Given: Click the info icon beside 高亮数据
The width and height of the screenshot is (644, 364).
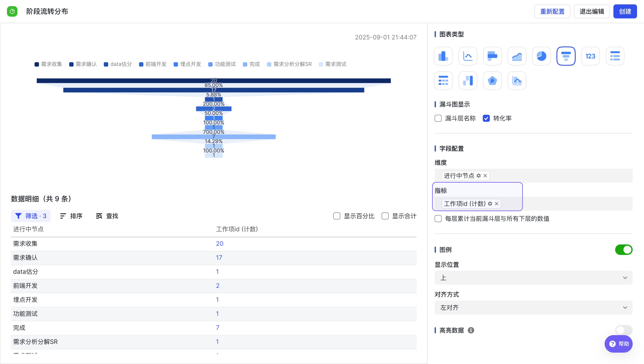Looking at the screenshot, I should pos(471,330).
